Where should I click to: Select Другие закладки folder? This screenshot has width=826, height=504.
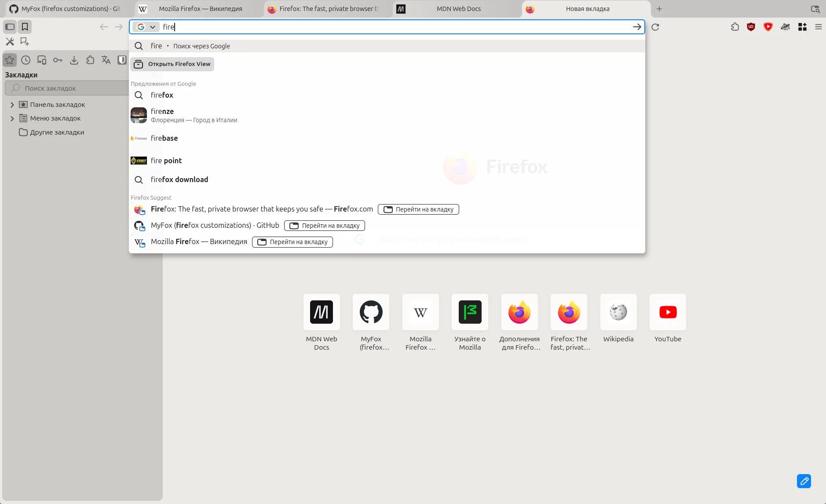(52, 132)
